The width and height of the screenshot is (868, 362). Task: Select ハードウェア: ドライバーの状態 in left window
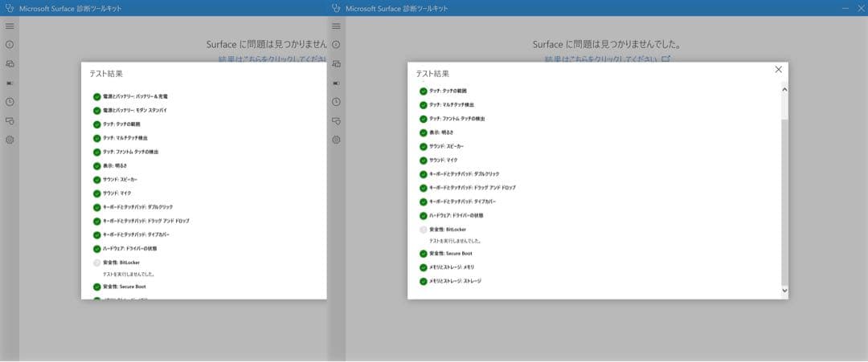131,249
